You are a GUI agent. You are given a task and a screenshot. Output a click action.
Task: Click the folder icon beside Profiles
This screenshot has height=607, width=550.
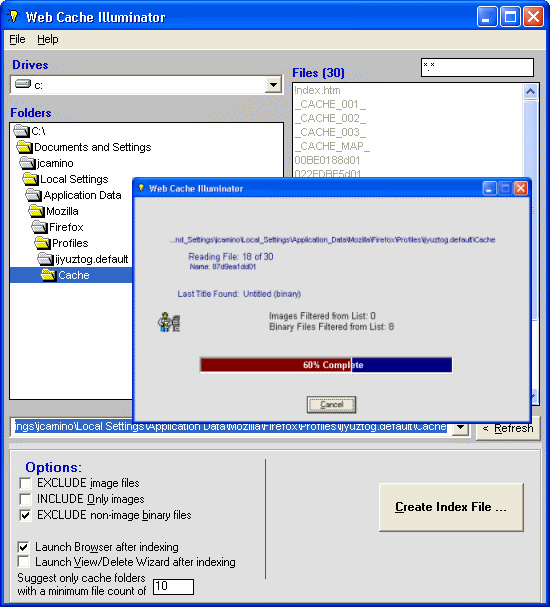(43, 243)
